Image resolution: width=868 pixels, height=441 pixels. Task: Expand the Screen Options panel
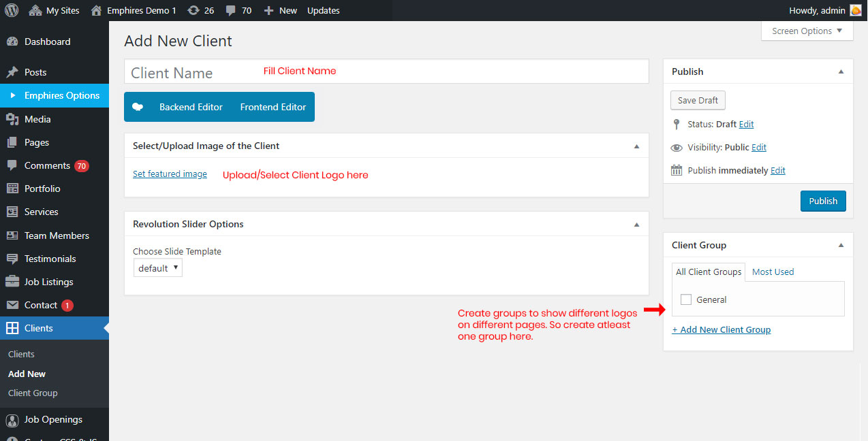click(x=807, y=31)
